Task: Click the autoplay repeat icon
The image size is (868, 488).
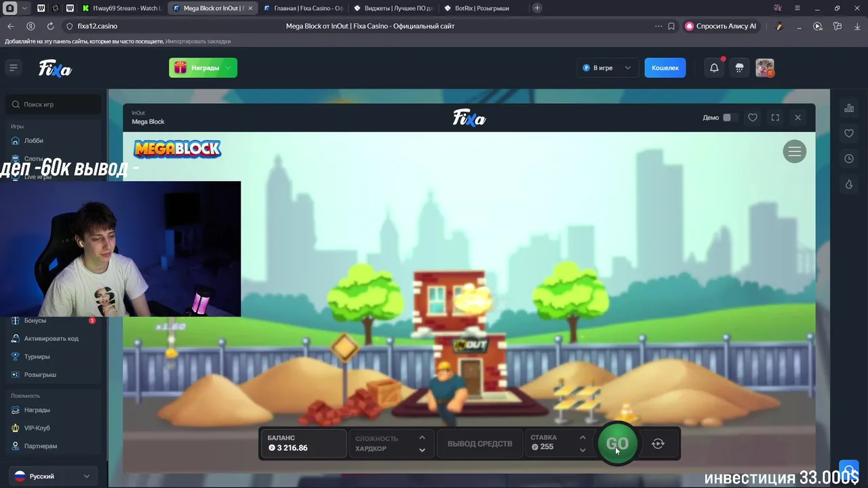Action: pos(658,443)
